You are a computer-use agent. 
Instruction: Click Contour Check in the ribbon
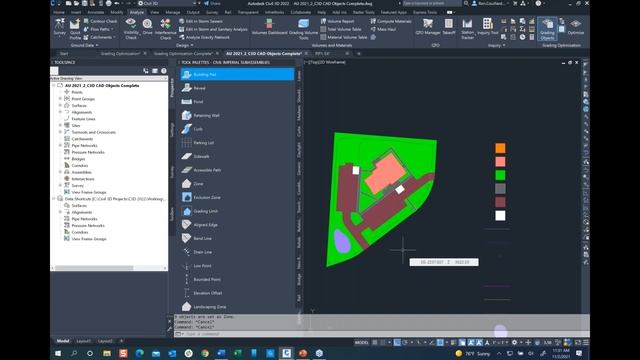pyautogui.click(x=100, y=21)
